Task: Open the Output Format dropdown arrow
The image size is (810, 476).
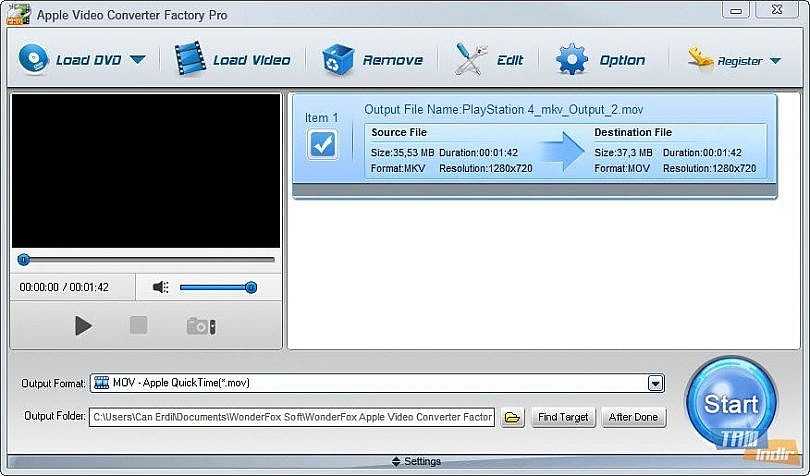Action: tap(655, 383)
